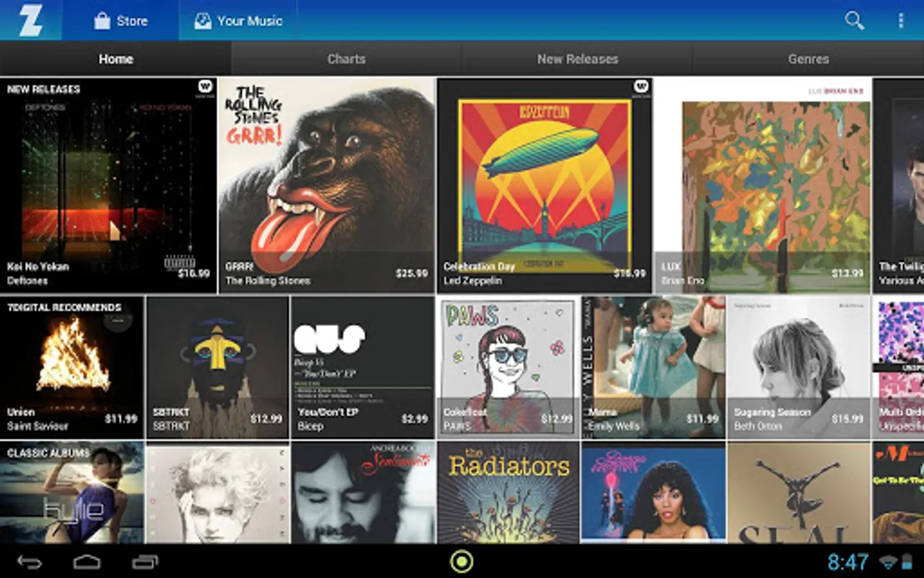924x578 pixels.
Task: Open Koi No Yokan by Deftones album
Action: click(x=108, y=186)
